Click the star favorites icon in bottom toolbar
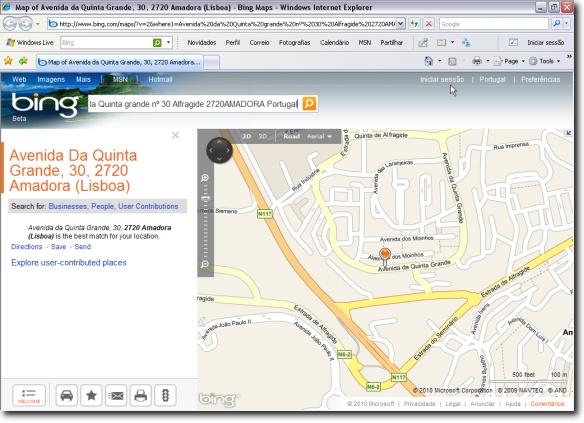The height and width of the screenshot is (423, 584). click(91, 395)
